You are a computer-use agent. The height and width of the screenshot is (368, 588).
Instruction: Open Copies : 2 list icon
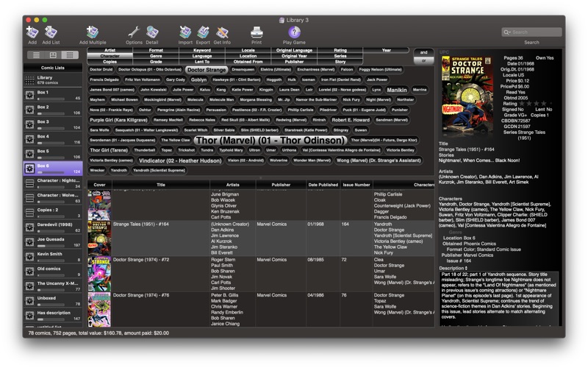point(29,213)
